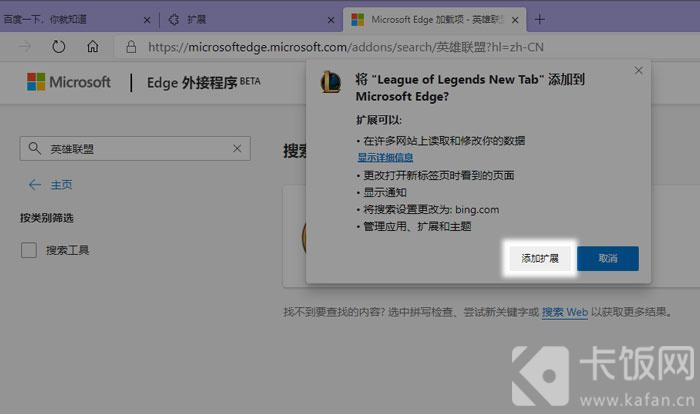Viewport: 700px width, 414px height.
Task: Focus the address bar URL
Action: click(346, 47)
